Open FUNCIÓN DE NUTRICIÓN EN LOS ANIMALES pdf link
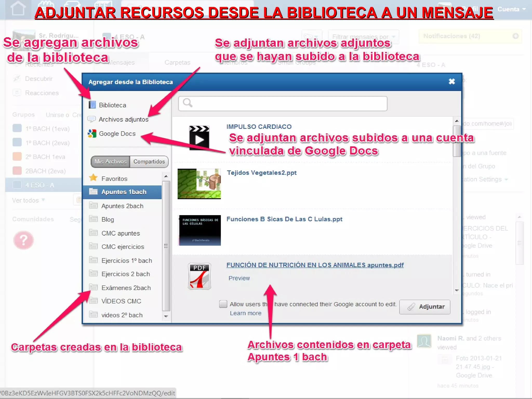This screenshot has width=532, height=399. [315, 265]
